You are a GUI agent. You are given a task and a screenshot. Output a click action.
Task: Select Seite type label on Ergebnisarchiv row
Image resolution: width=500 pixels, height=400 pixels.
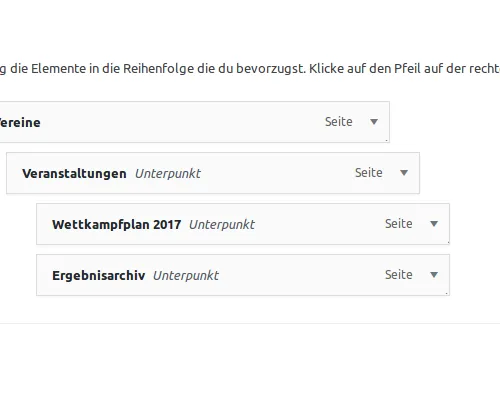(x=399, y=275)
